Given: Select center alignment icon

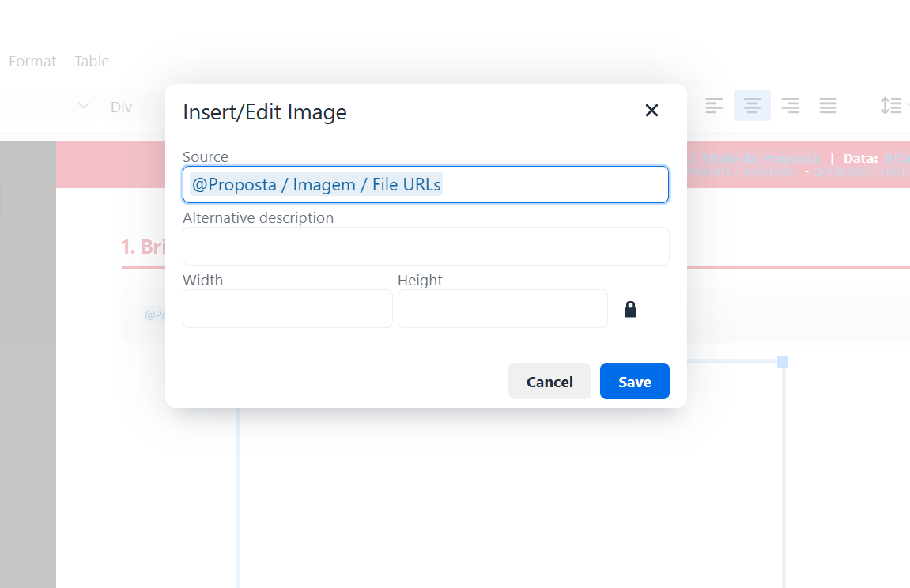Looking at the screenshot, I should coord(752,105).
